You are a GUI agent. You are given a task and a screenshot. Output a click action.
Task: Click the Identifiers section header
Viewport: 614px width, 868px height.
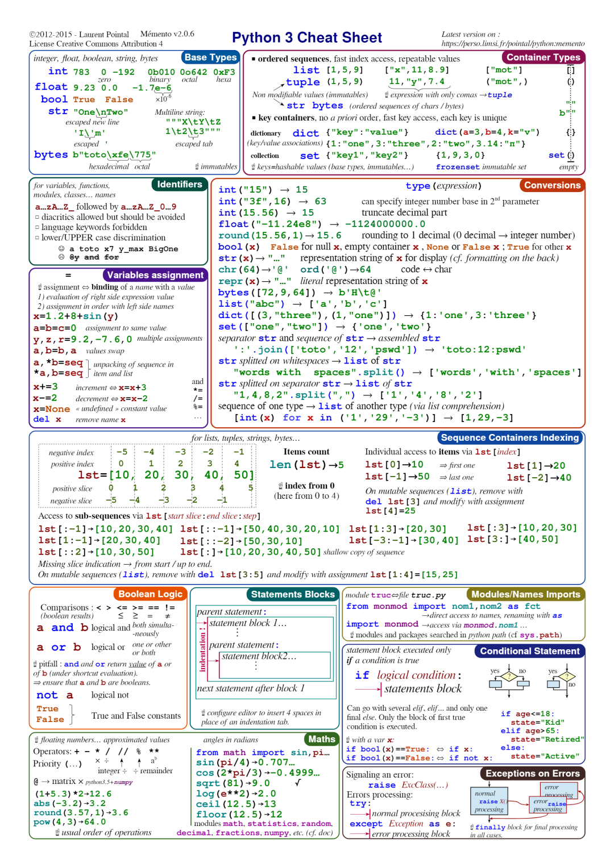[180, 184]
